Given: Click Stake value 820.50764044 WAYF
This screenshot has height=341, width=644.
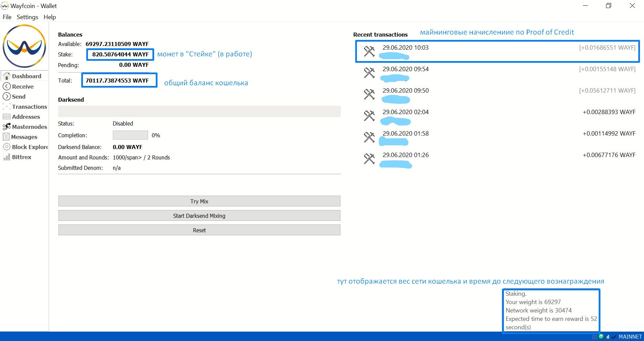Looking at the screenshot, I should 121,54.
